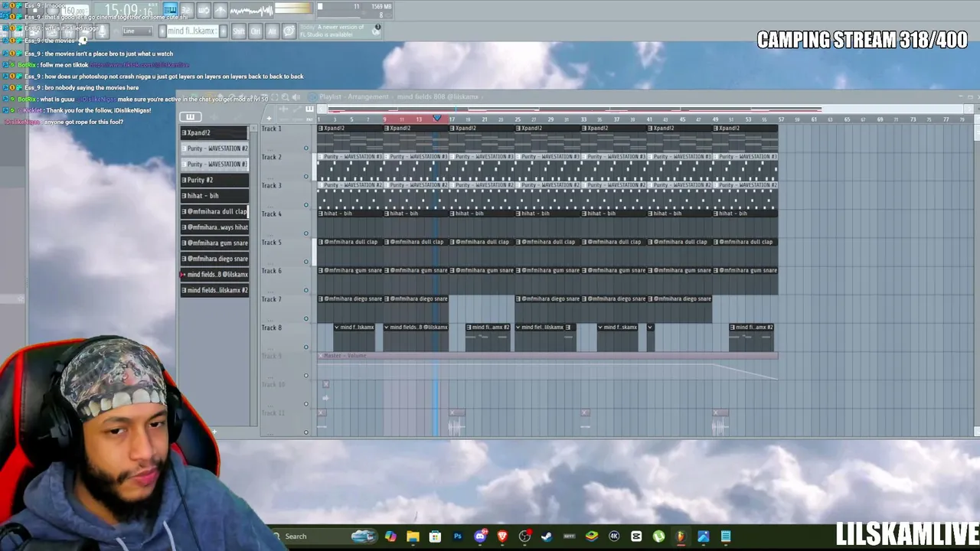The image size is (980, 551).
Task: Mute Track 8 with its green dot
Action: 306,347
